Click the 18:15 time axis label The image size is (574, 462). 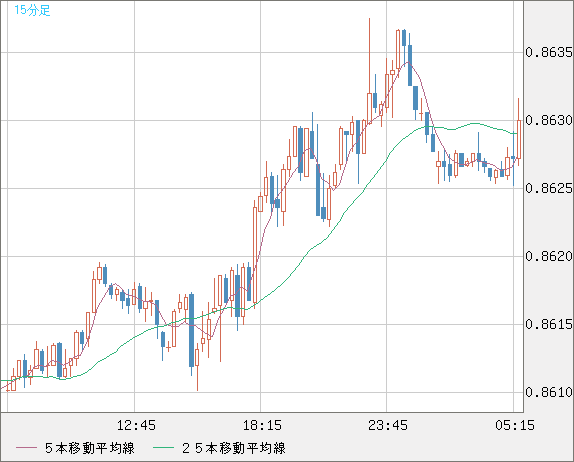262,425
